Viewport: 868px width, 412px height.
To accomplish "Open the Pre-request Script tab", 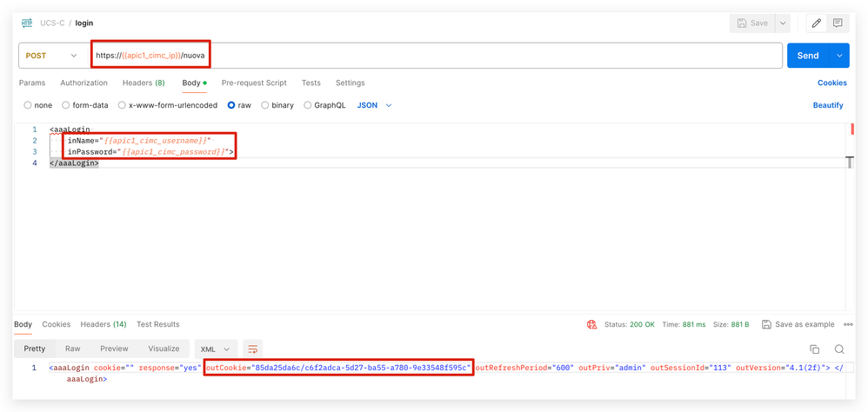I will click(x=254, y=83).
